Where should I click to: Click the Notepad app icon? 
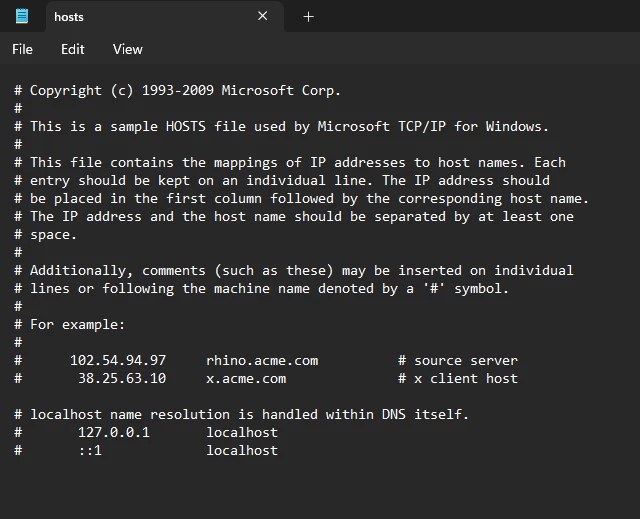coord(22,16)
